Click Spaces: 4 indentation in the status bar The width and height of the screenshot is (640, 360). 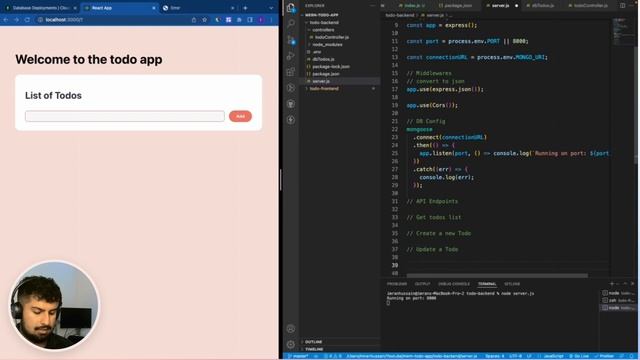[x=495, y=356]
